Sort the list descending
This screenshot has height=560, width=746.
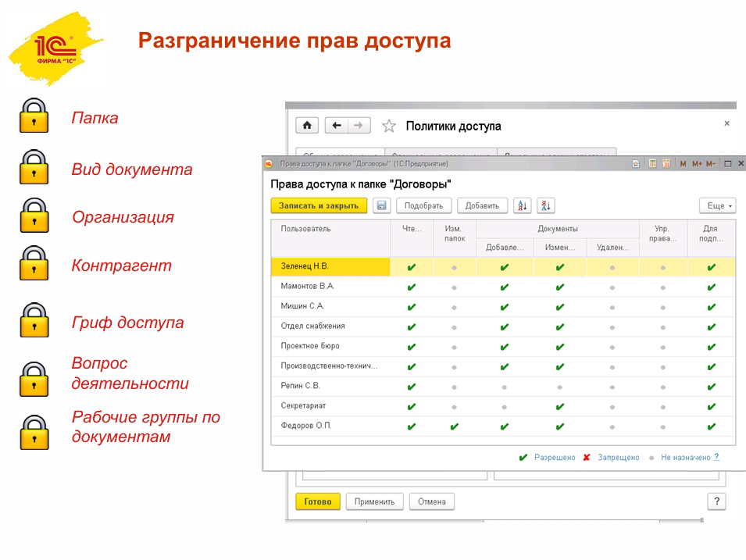(x=545, y=205)
